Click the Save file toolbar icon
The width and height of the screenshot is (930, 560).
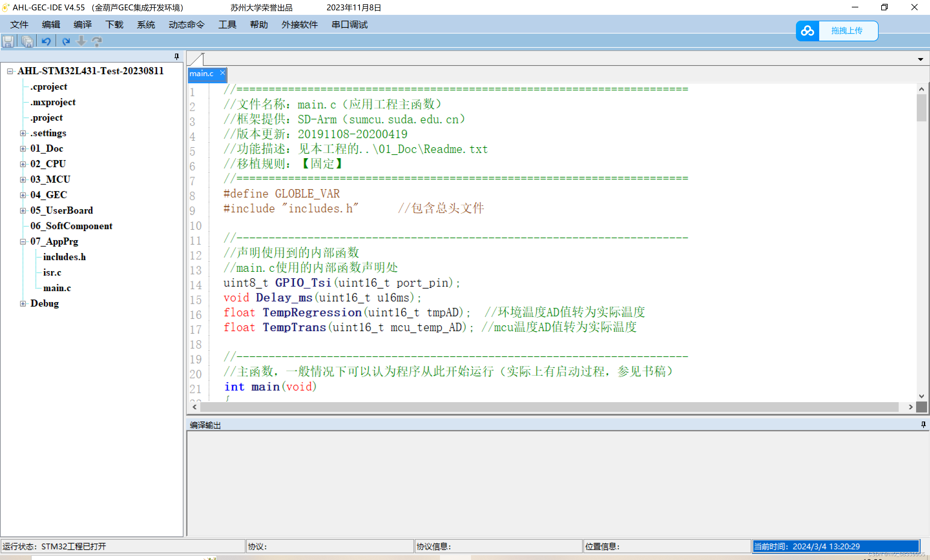coord(8,41)
